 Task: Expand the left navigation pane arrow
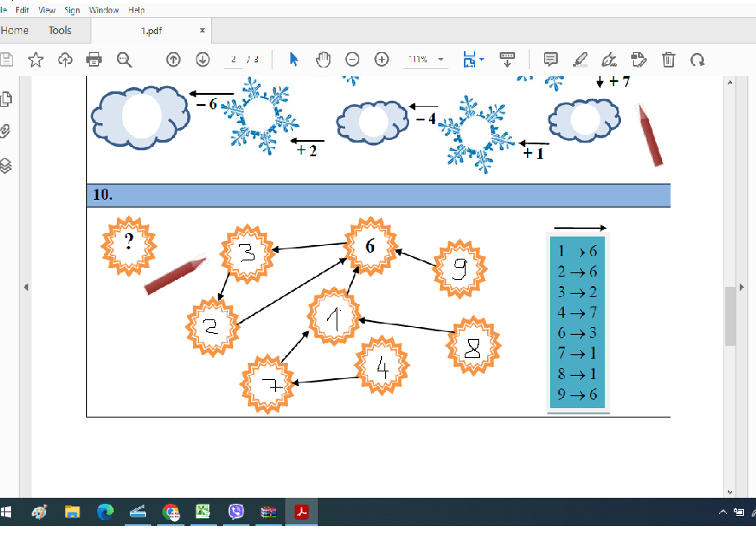[x=26, y=287]
